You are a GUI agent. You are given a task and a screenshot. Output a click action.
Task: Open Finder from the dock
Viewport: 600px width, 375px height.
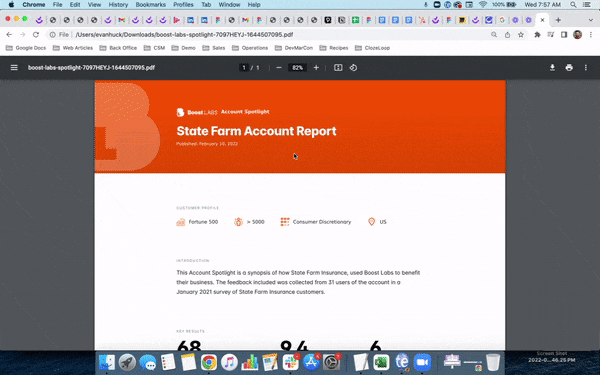tap(107, 362)
